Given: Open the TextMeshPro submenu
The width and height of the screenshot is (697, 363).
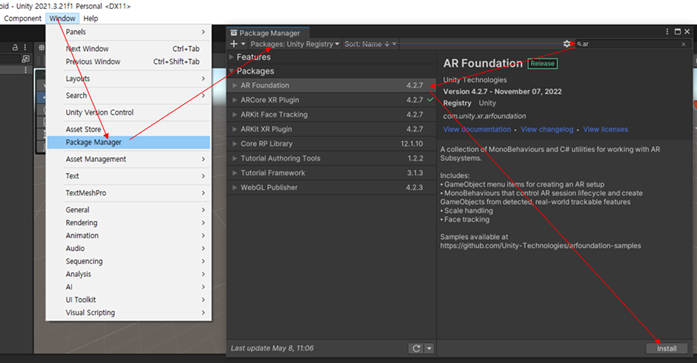Looking at the screenshot, I should 128,193.
